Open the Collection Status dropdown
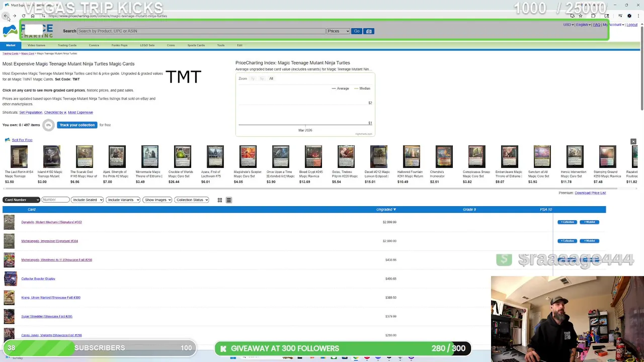644x362 pixels. coord(191,200)
